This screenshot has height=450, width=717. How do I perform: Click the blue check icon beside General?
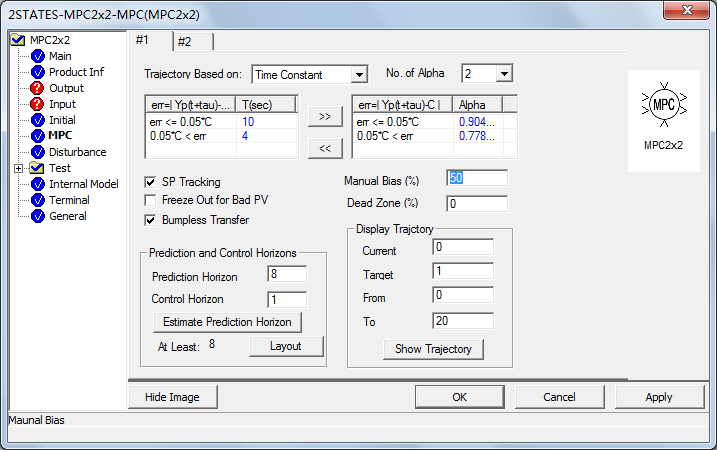pyautogui.click(x=37, y=216)
